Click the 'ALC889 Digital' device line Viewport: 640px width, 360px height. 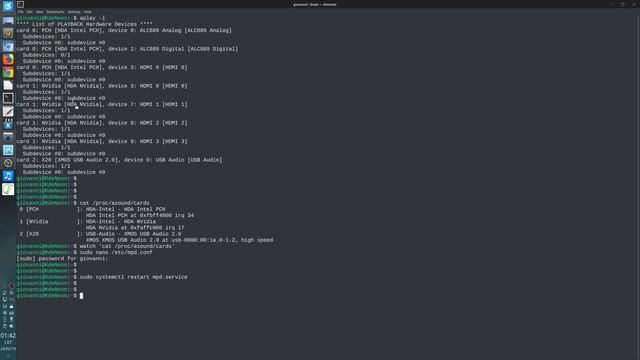[x=127, y=49]
